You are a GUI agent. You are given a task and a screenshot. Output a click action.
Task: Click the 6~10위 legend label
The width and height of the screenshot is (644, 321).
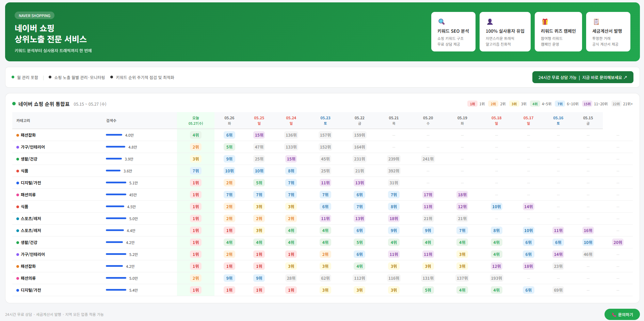tap(573, 104)
